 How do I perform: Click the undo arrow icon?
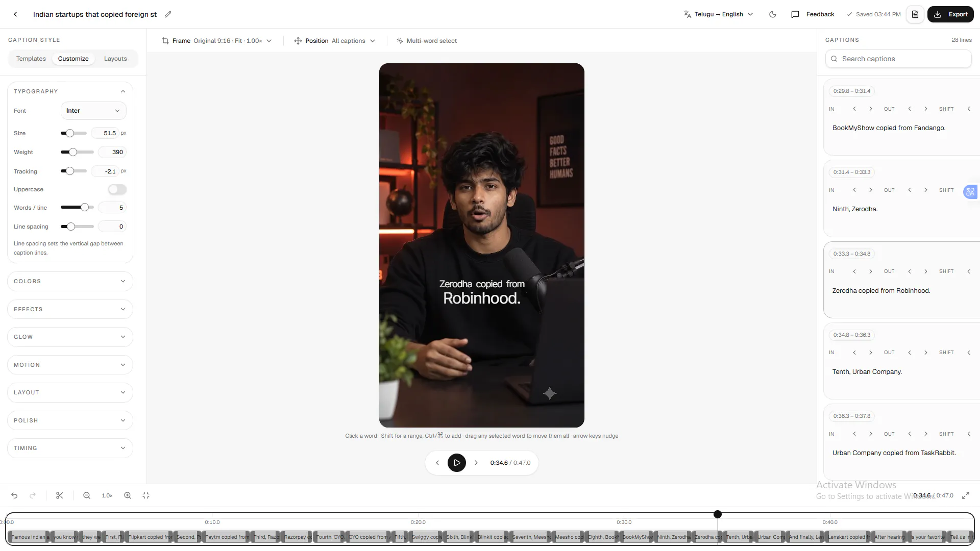(14, 495)
